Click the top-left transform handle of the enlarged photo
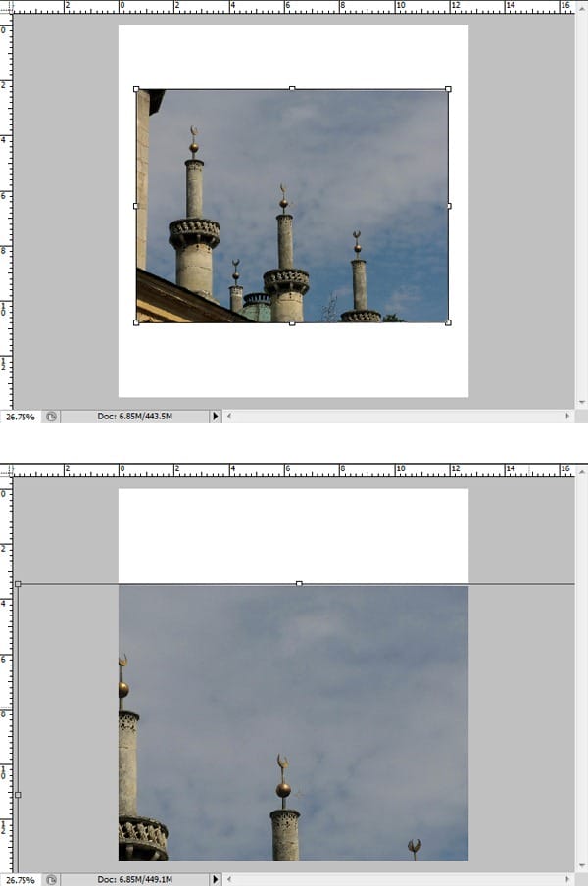Screen dimensions: 588x886 click(x=18, y=584)
